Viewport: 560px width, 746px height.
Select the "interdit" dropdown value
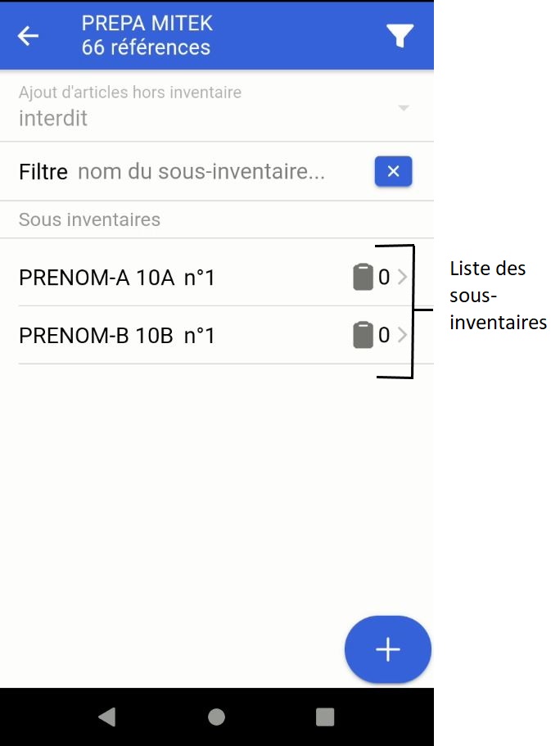point(53,119)
